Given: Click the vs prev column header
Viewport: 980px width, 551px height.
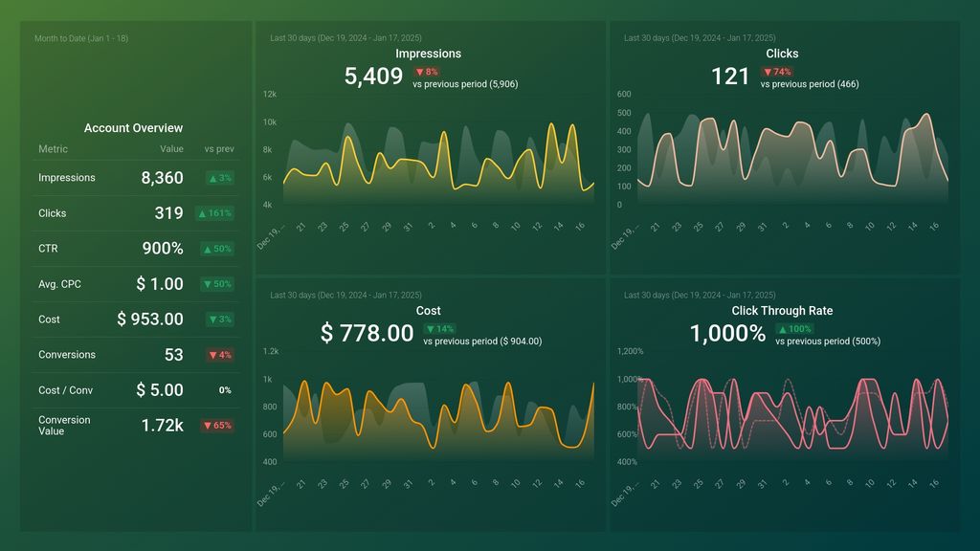Looking at the screenshot, I should pos(219,149).
